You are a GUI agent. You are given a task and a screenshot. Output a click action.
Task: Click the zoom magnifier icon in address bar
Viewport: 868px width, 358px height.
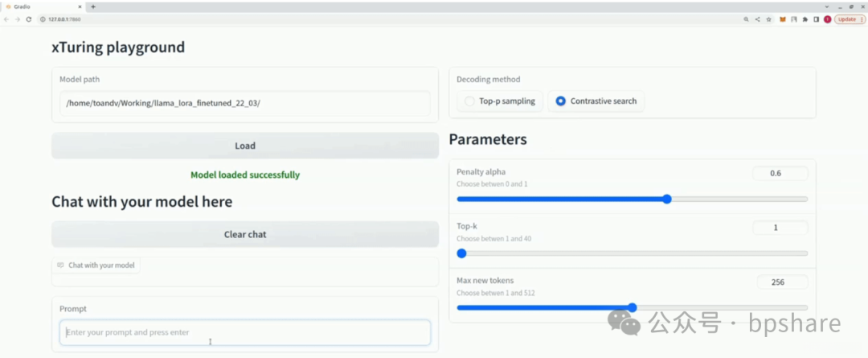(746, 19)
